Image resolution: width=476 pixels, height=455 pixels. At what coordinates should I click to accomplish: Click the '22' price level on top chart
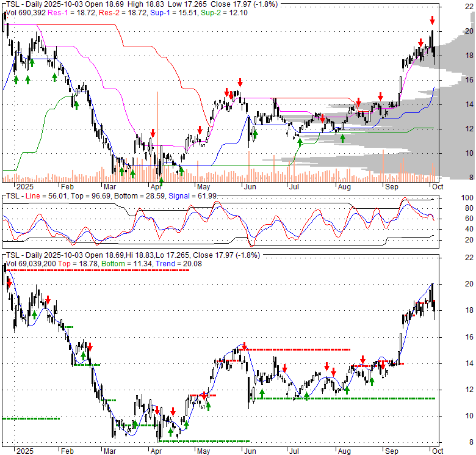tap(469, 7)
